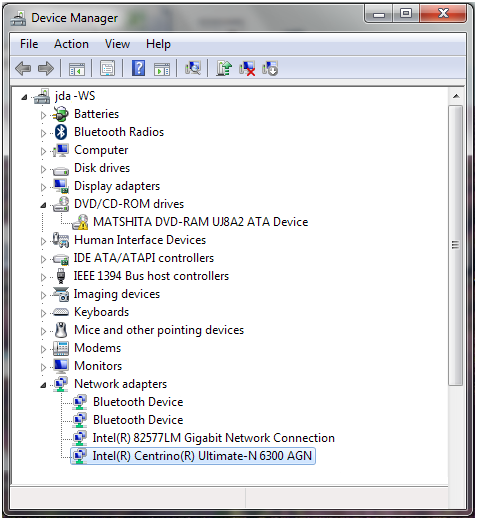Screen dimensions: 477x520
Task: Expand the Batteries category
Action: point(43,115)
